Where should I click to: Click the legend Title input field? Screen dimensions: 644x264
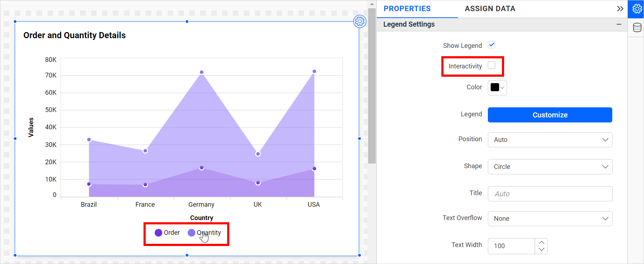(550, 194)
